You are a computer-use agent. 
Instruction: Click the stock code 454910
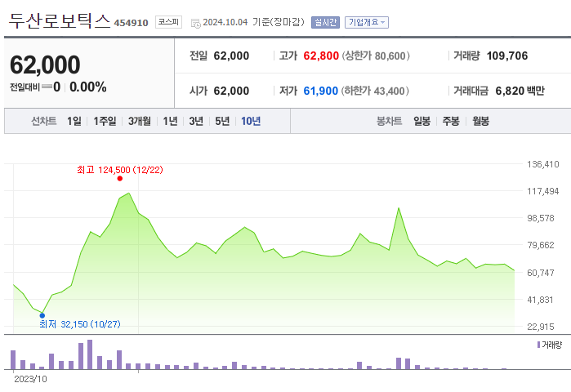pyautogui.click(x=131, y=23)
